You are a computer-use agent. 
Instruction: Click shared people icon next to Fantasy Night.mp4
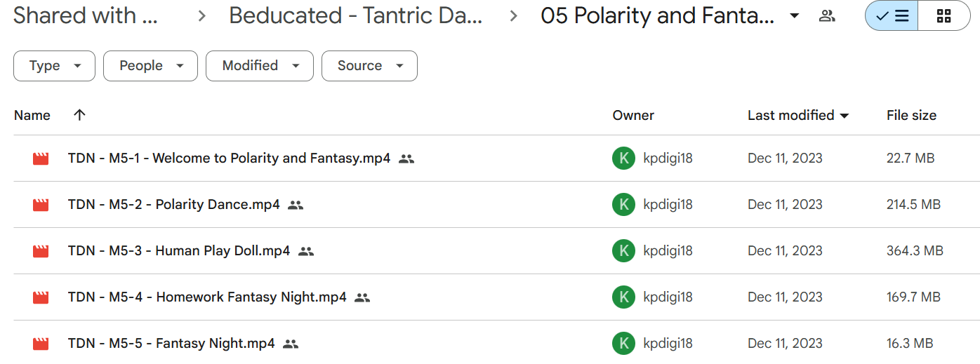(x=291, y=344)
